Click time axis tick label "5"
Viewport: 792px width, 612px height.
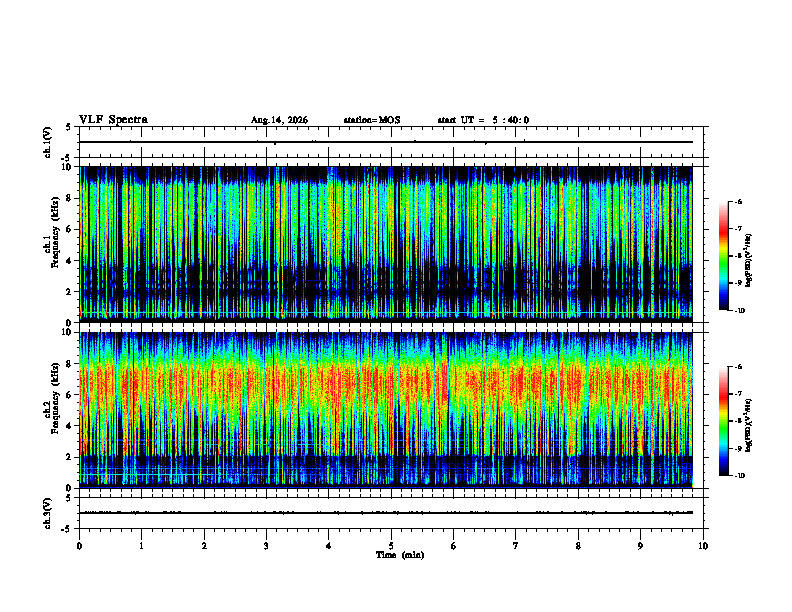(x=391, y=546)
